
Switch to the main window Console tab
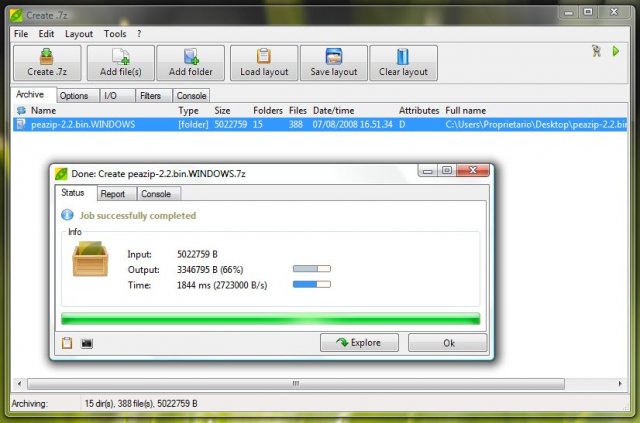click(x=191, y=96)
